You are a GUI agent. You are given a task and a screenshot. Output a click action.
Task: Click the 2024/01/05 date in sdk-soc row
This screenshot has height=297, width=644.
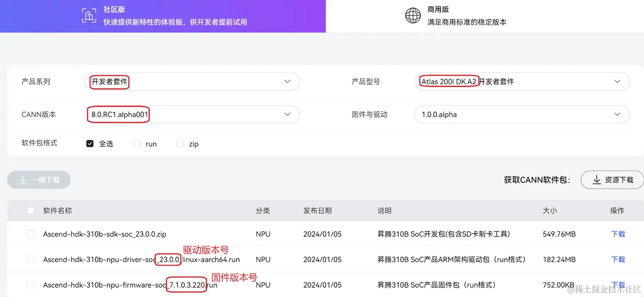pyautogui.click(x=322, y=234)
